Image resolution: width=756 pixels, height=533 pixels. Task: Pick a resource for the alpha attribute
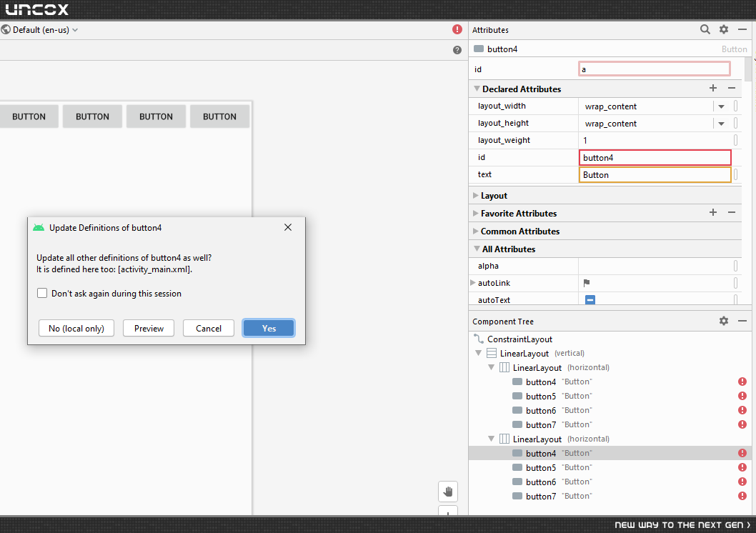735,266
